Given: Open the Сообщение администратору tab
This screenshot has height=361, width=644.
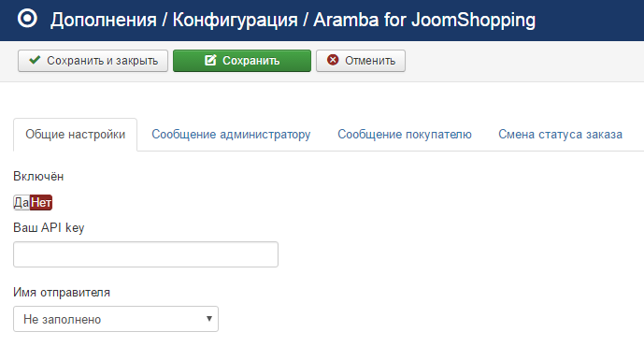Looking at the screenshot, I should click(231, 135).
